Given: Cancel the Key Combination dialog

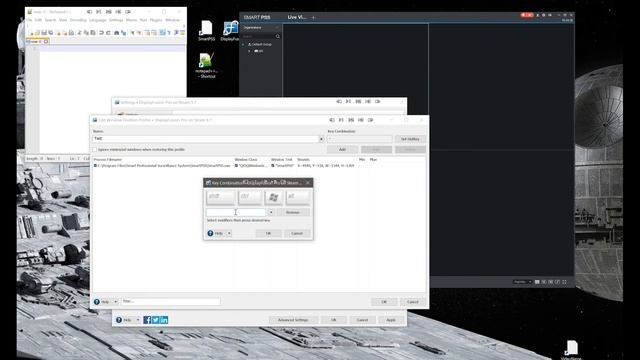Looking at the screenshot, I should [x=297, y=233].
